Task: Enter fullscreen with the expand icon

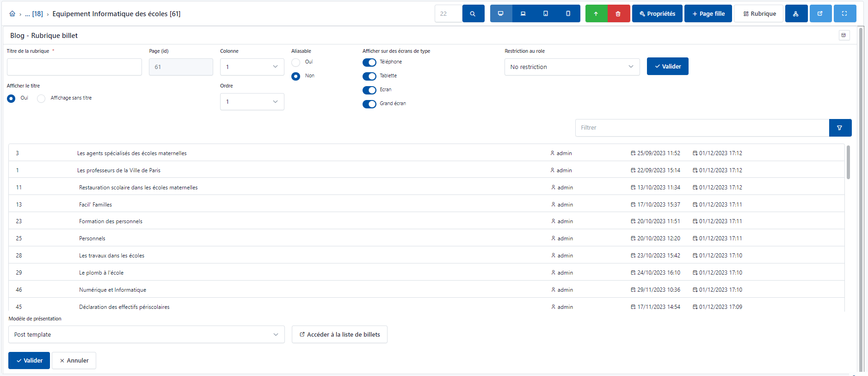Action: [844, 14]
